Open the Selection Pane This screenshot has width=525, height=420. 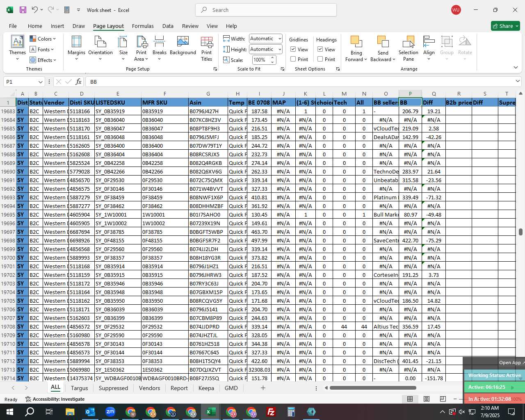409,48
